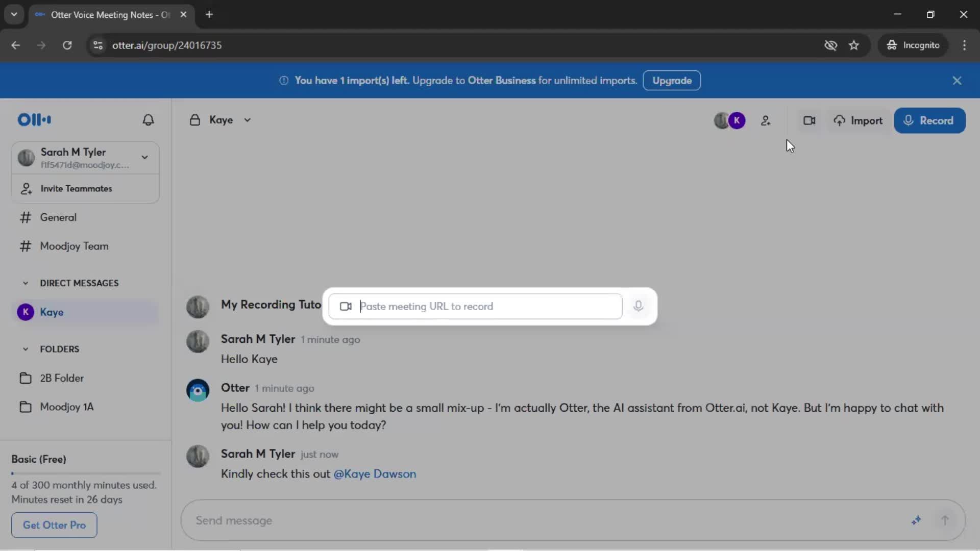
Task: Click the folder icon beside 2B Folder
Action: 26,379
